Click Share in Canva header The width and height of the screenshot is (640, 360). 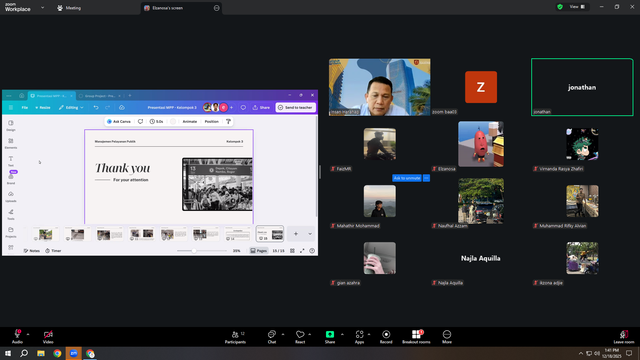pyautogui.click(x=261, y=107)
